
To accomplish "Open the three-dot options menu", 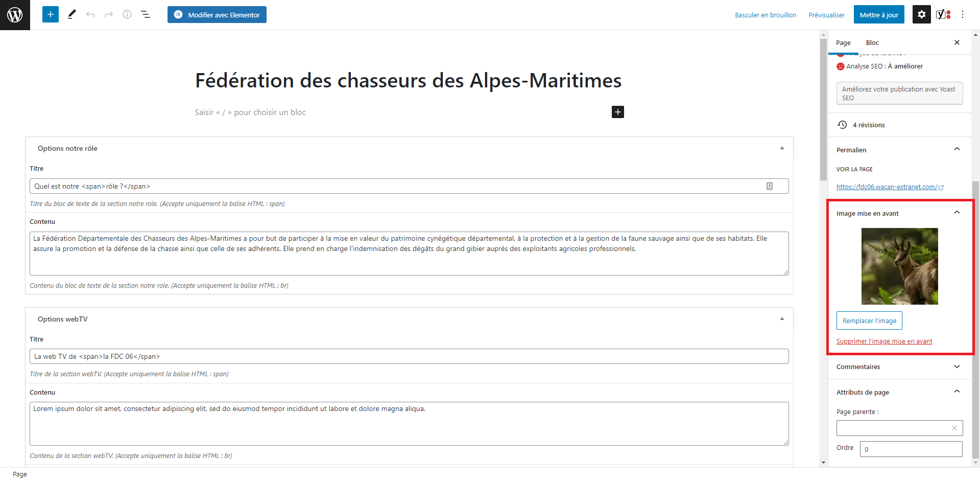I will 963,14.
